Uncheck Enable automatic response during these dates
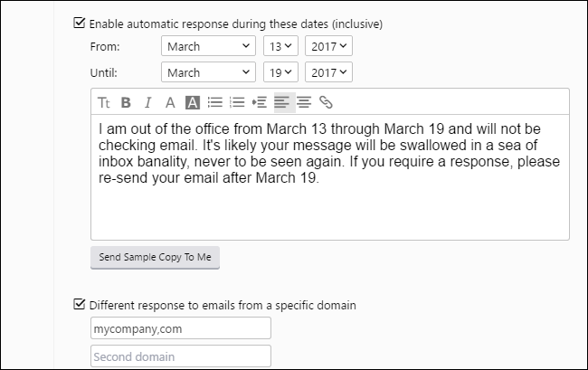588x370 pixels. tap(80, 24)
